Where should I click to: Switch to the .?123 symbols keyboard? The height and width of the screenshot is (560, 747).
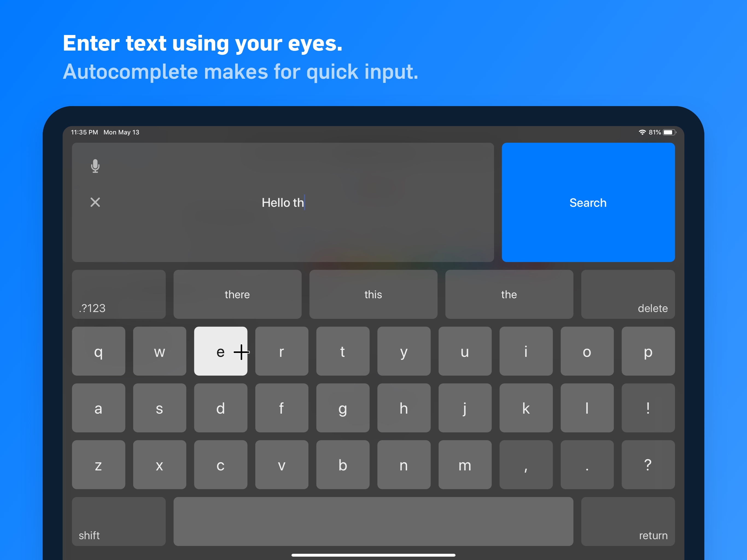click(119, 294)
